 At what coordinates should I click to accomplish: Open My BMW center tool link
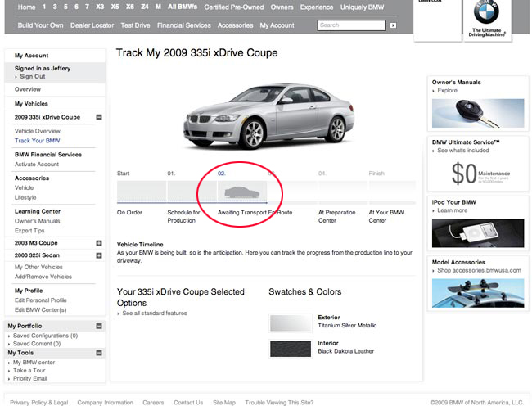tap(34, 363)
